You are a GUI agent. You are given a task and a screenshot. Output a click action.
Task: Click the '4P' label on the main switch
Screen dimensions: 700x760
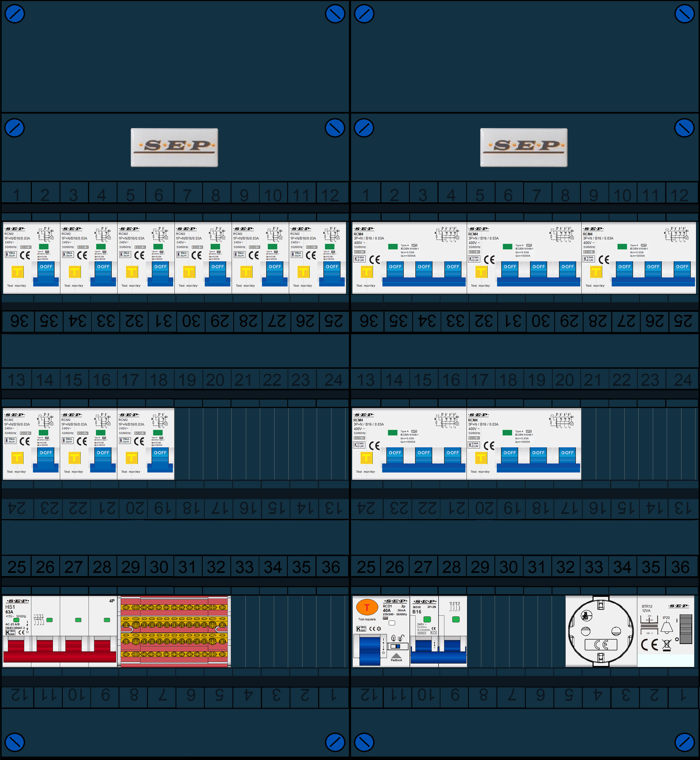point(112,601)
